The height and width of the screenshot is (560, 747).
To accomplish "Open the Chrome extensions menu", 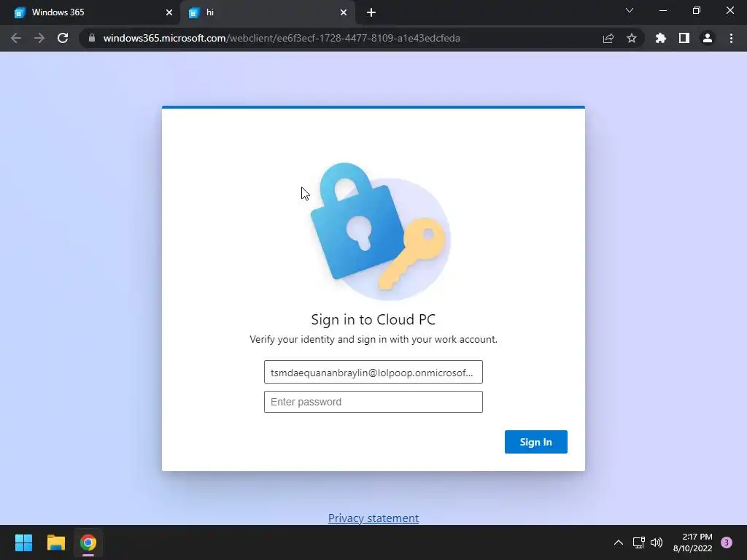I will coord(661,38).
